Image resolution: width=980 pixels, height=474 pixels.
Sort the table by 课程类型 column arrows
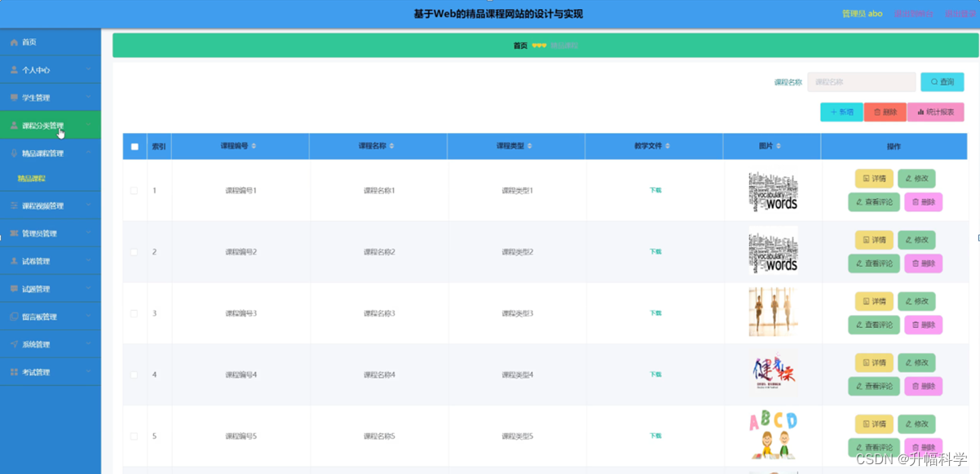(529, 146)
